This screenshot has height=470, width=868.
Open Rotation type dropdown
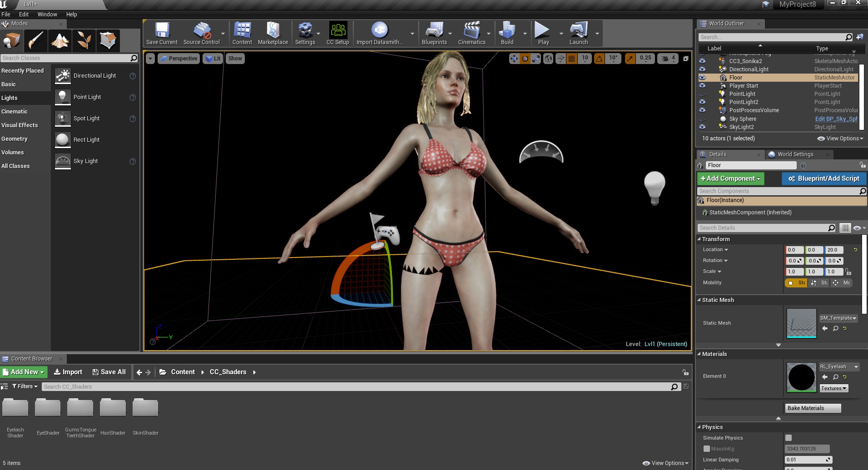[715, 261]
